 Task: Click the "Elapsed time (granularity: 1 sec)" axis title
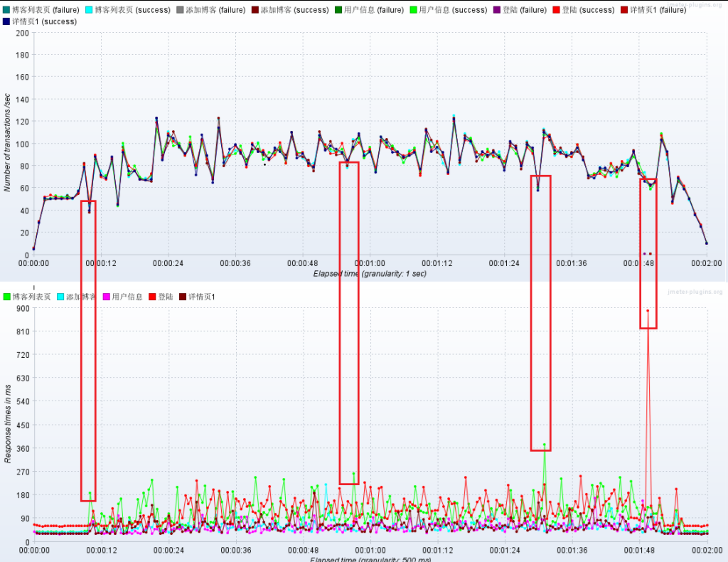coord(370,274)
